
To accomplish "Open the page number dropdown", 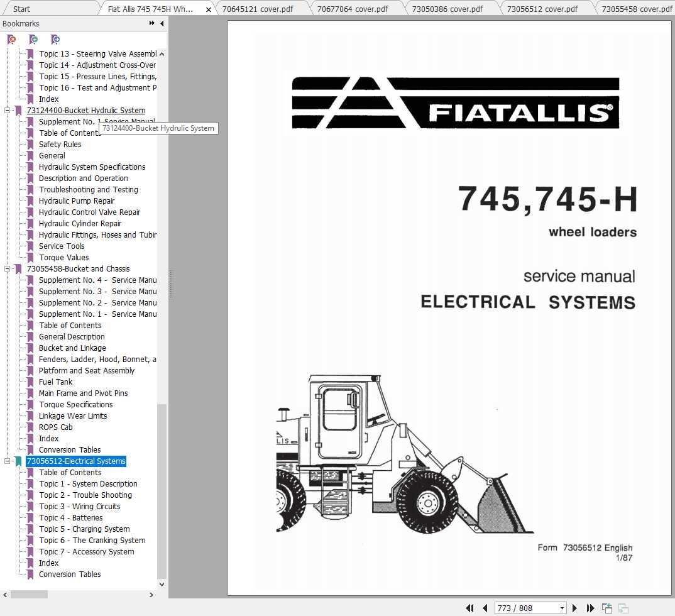I will click(562, 608).
